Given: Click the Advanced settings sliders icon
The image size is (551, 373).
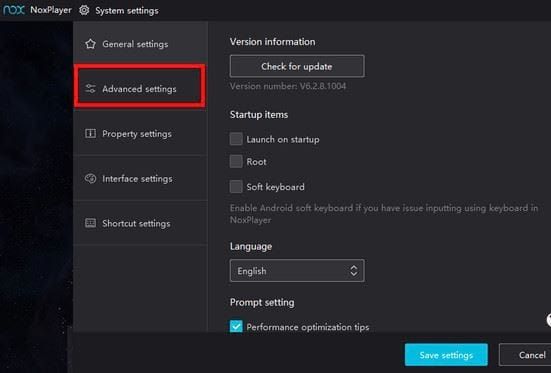Looking at the screenshot, I should coord(90,89).
